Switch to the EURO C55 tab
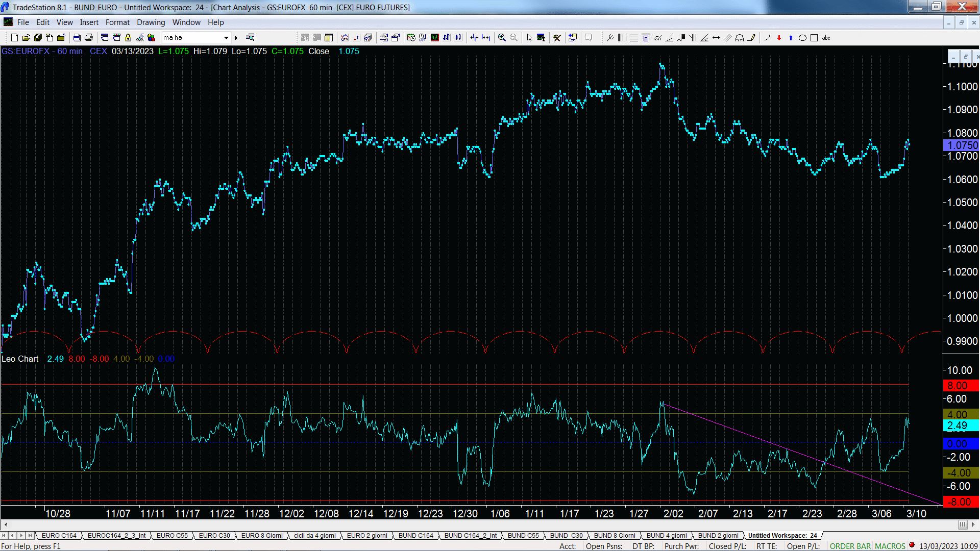 point(172,536)
